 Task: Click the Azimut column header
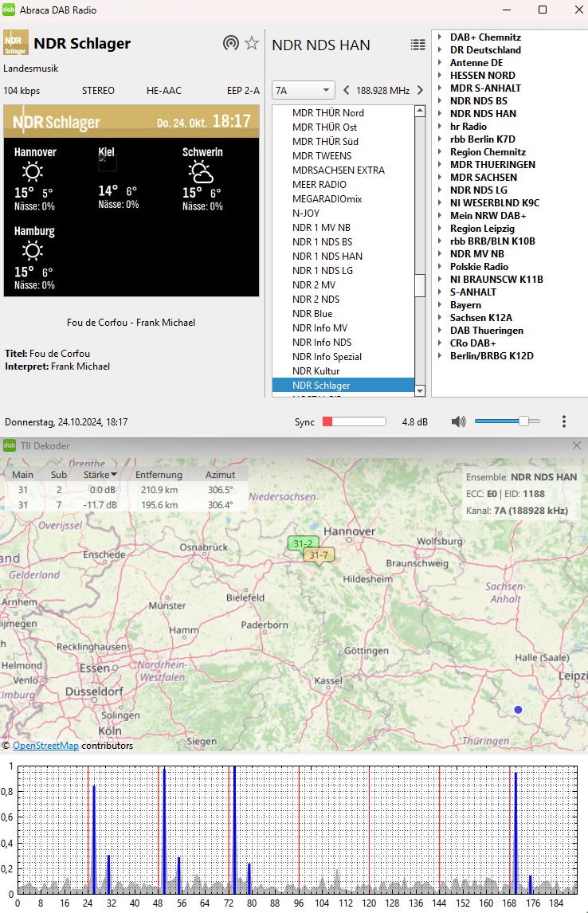coord(220,475)
